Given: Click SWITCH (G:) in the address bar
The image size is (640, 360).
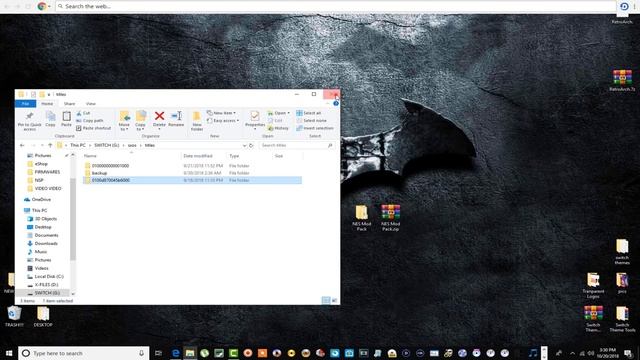Looking at the screenshot, I should [x=107, y=145].
